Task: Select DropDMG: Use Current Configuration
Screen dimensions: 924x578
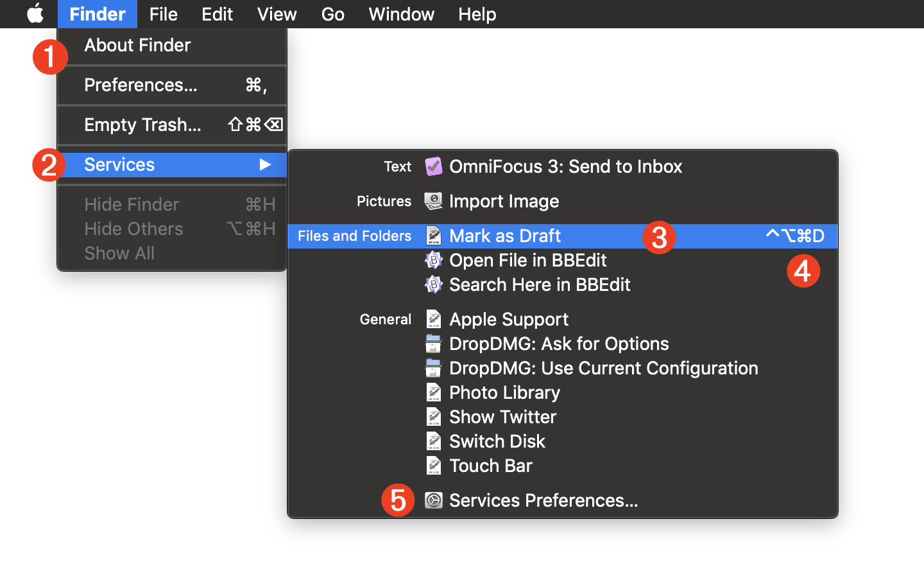Action: (603, 368)
